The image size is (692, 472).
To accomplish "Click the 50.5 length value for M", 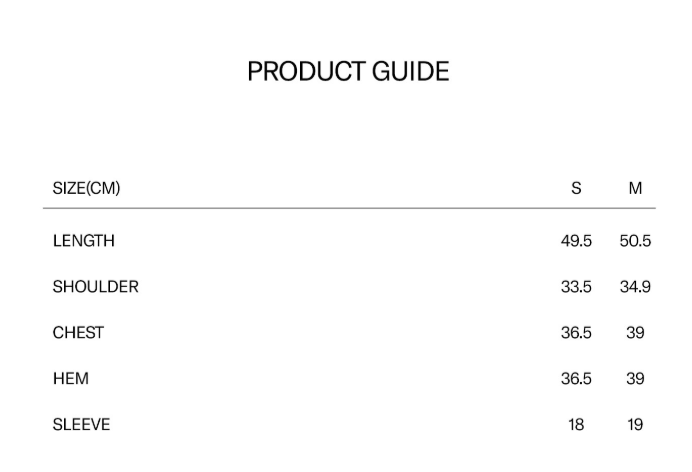I will (x=635, y=241).
